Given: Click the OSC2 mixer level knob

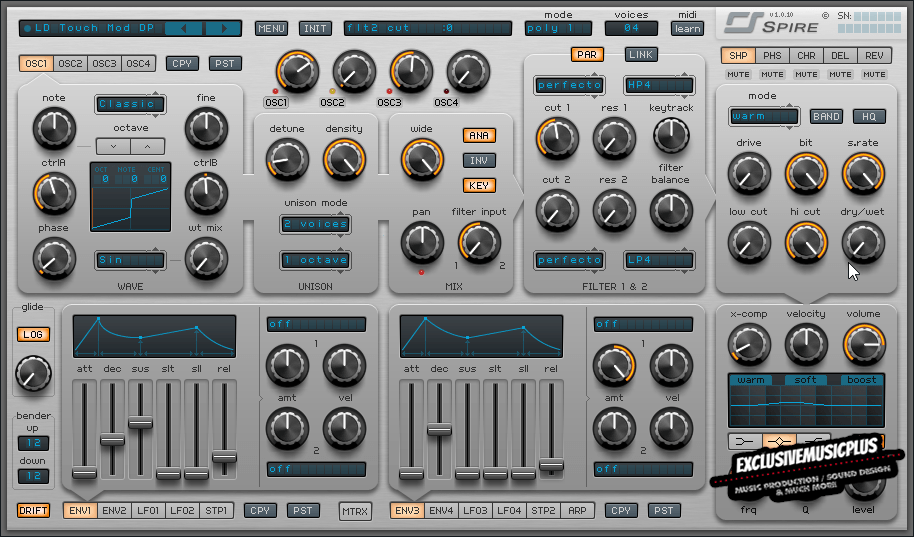Looking at the screenshot, I should coord(353,72).
